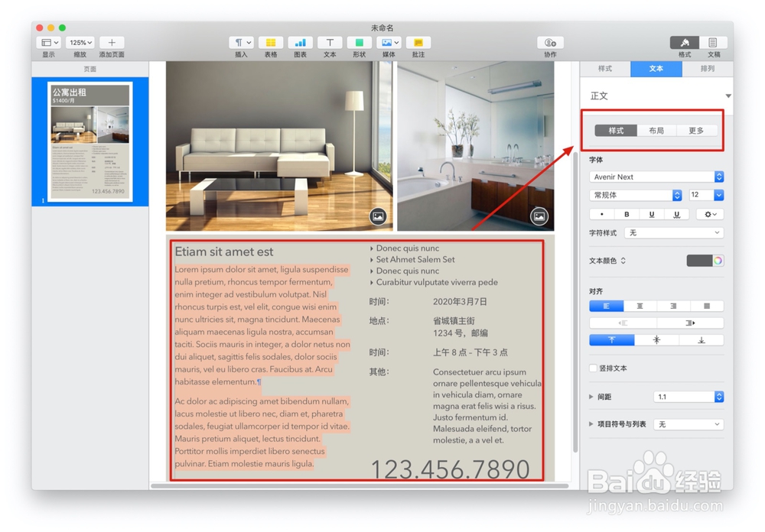This screenshot has height=532, width=765.
Task: Click the 123.456.7890 phone number text
Action: 450,469
